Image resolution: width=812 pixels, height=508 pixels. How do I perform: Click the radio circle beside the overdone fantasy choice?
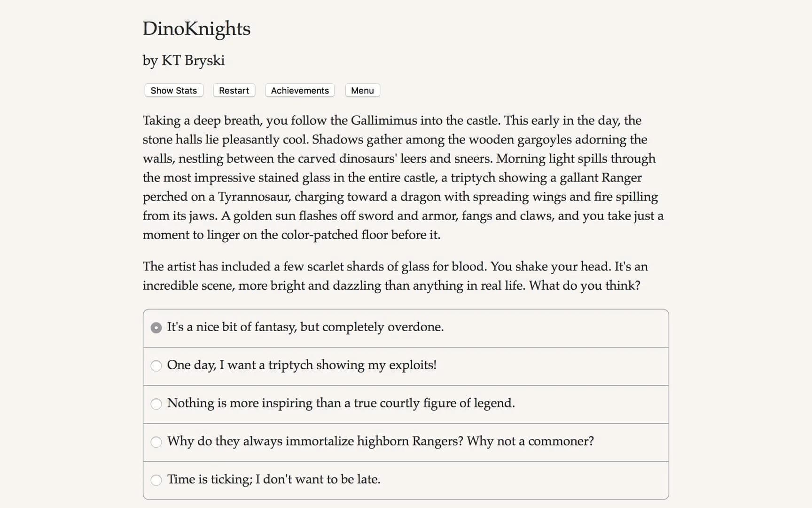156,327
